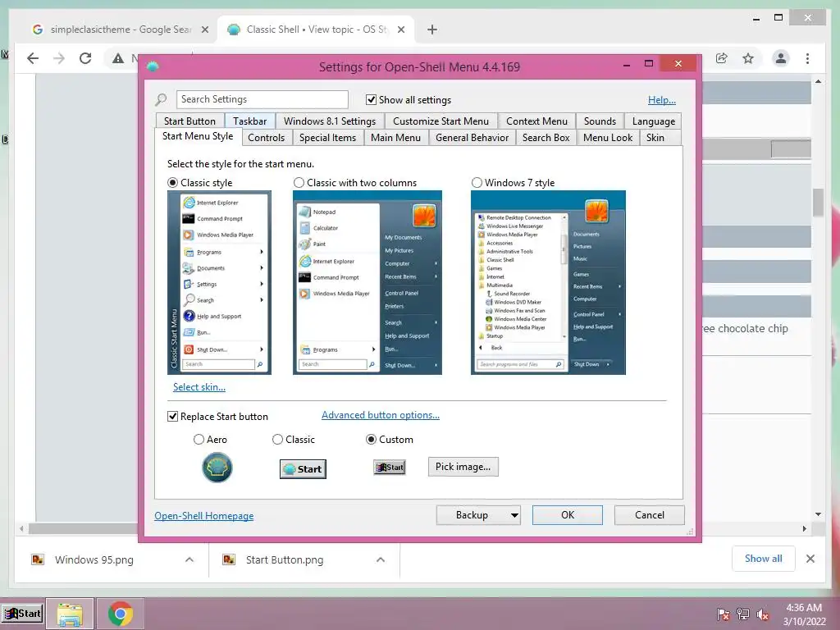Click Start Button.png download file icon
Image resolution: width=840 pixels, height=630 pixels.
click(229, 559)
